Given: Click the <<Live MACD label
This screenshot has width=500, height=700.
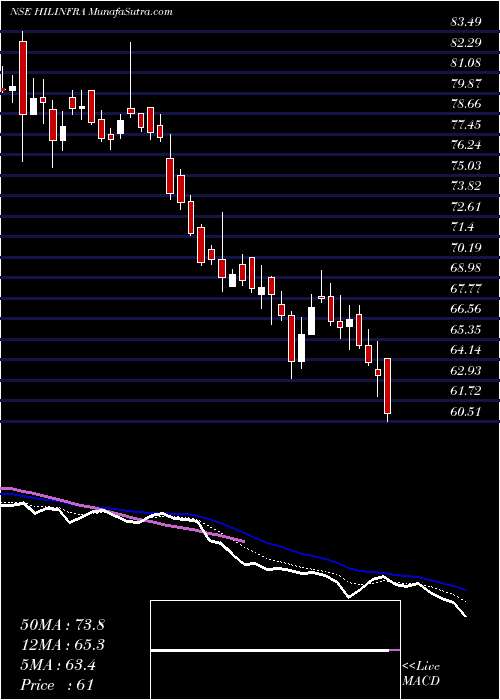Looking at the screenshot, I should (421, 674).
